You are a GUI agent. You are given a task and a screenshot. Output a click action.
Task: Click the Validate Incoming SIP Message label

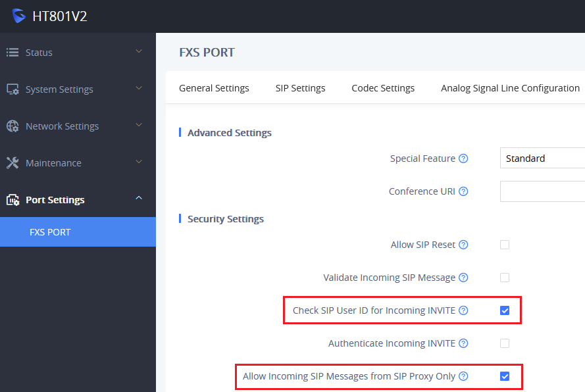[389, 278]
